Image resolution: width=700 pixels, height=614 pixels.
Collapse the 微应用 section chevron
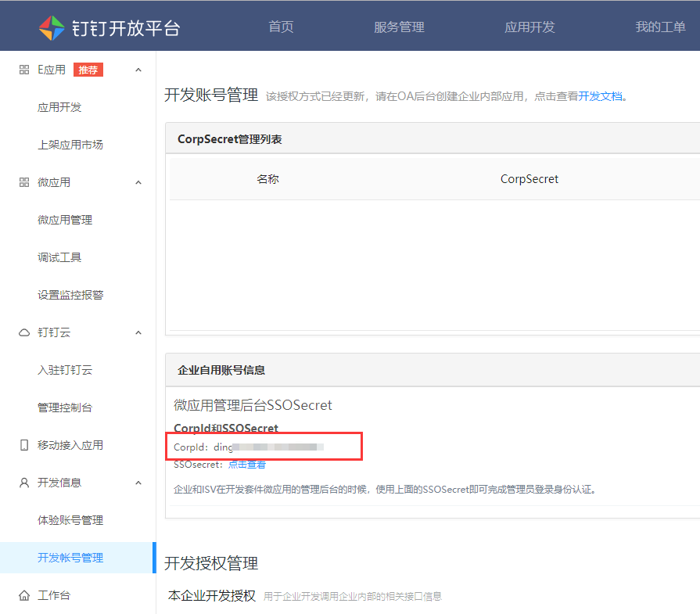tap(138, 182)
